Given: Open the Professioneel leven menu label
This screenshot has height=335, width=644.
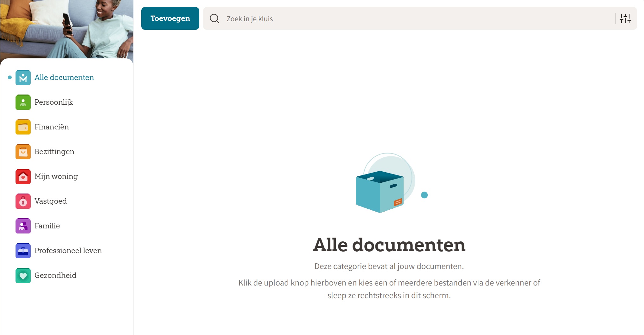Looking at the screenshot, I should [68, 251].
